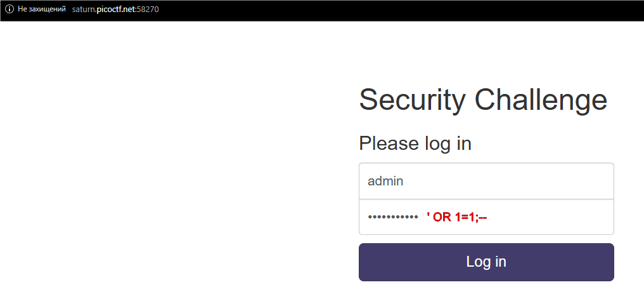Click the "Log in" label text on button
This screenshot has height=287, width=644.
coord(486,262)
